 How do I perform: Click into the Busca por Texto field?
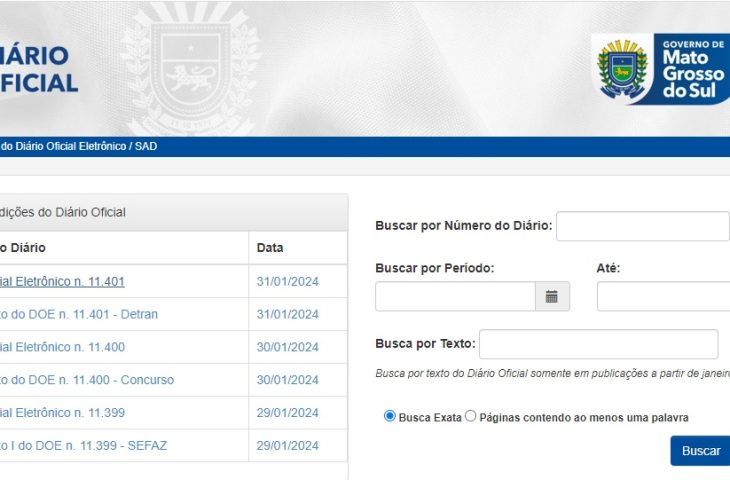pos(598,344)
